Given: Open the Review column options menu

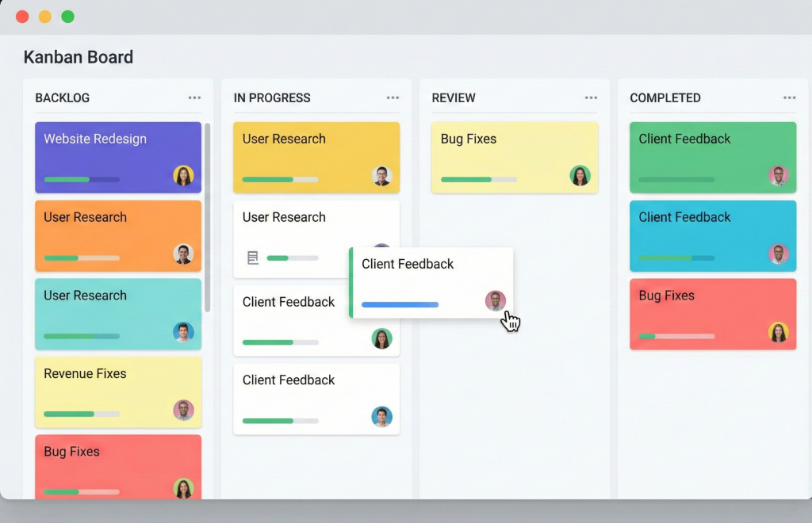Looking at the screenshot, I should [591, 97].
